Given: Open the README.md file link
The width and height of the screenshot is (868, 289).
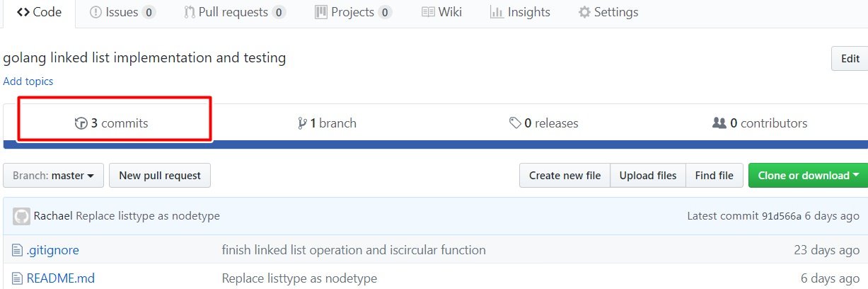Looking at the screenshot, I should pos(60,278).
